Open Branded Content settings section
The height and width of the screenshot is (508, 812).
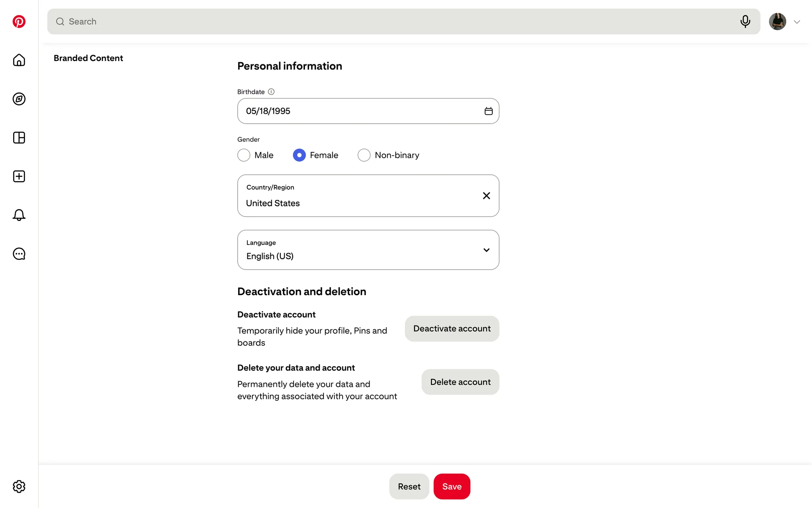coord(88,58)
